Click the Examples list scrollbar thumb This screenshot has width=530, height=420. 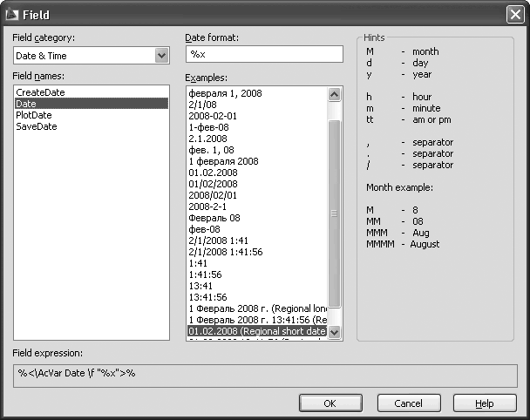point(334,212)
